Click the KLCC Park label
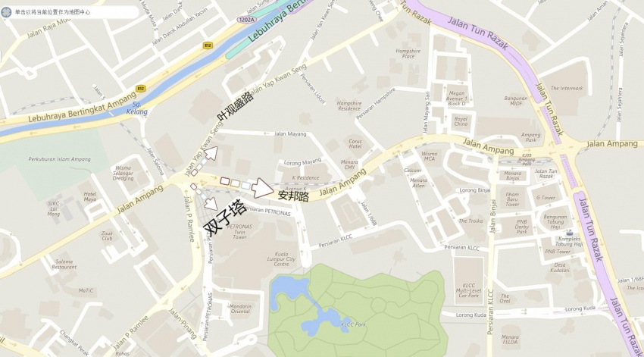This screenshot has height=357, width=644. (353, 324)
